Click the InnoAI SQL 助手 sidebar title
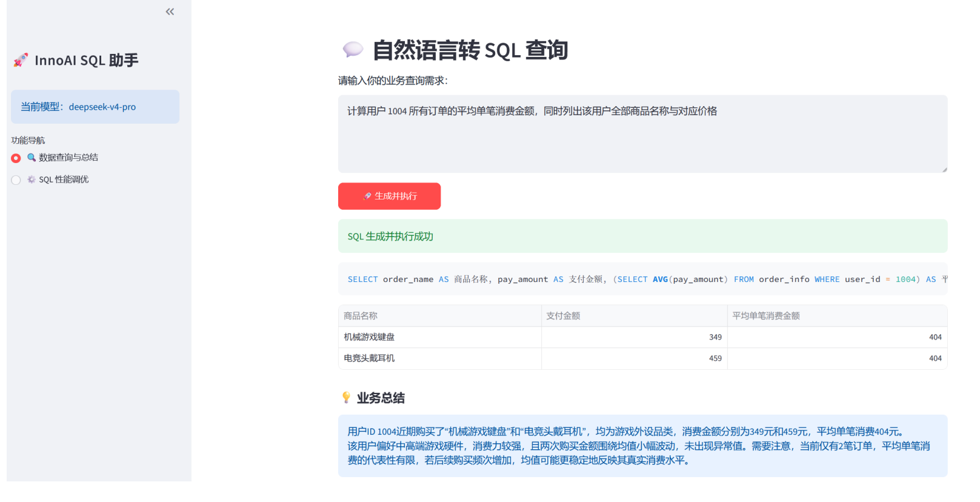 87,60
